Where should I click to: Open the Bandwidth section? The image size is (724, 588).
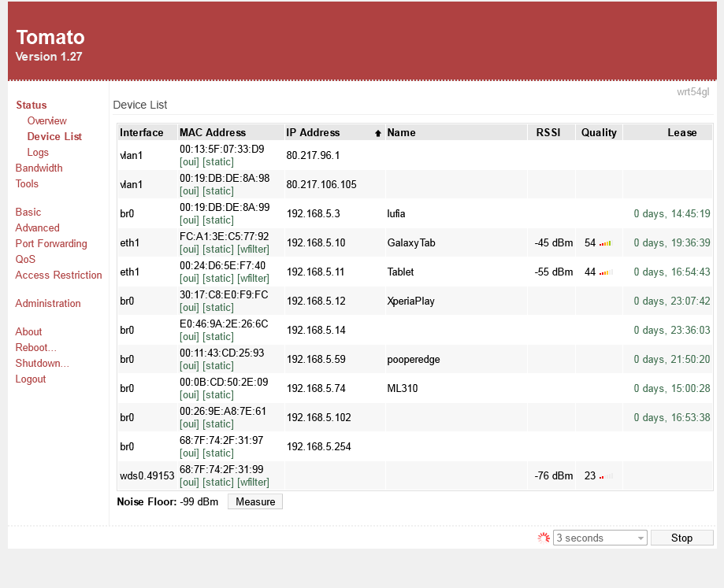[x=39, y=168]
